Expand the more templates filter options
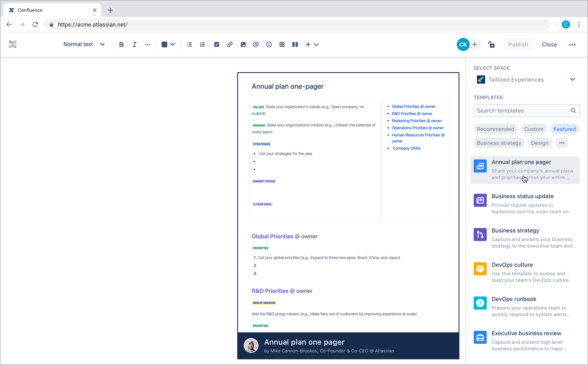The image size is (588, 365). pyautogui.click(x=562, y=143)
